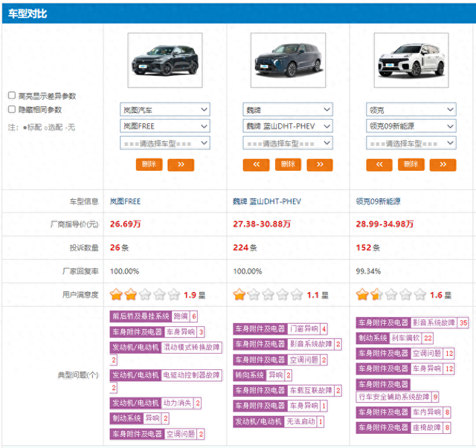This screenshot has height=448, width=476.
Task: Select the 车身异响 12 tag under 领克09
Action: coord(405,369)
